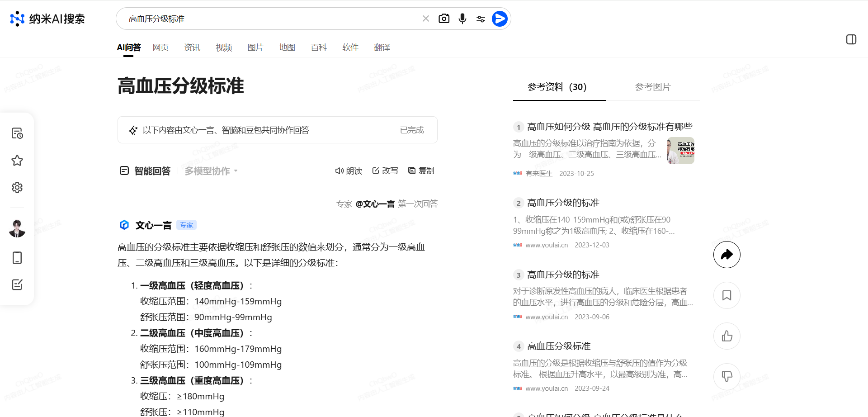
Task: Switch to the 视频 search tab
Action: click(223, 47)
